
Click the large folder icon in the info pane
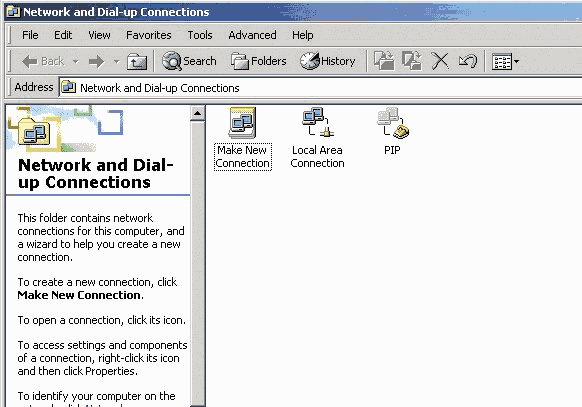click(x=34, y=132)
